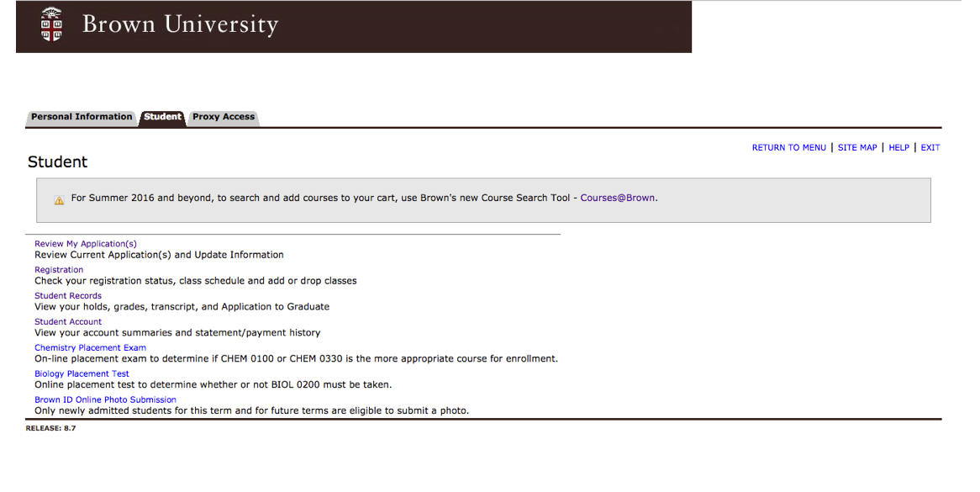Screen dimensions: 980x492
Task: Open Review My Application(s) link
Action: 86,244
